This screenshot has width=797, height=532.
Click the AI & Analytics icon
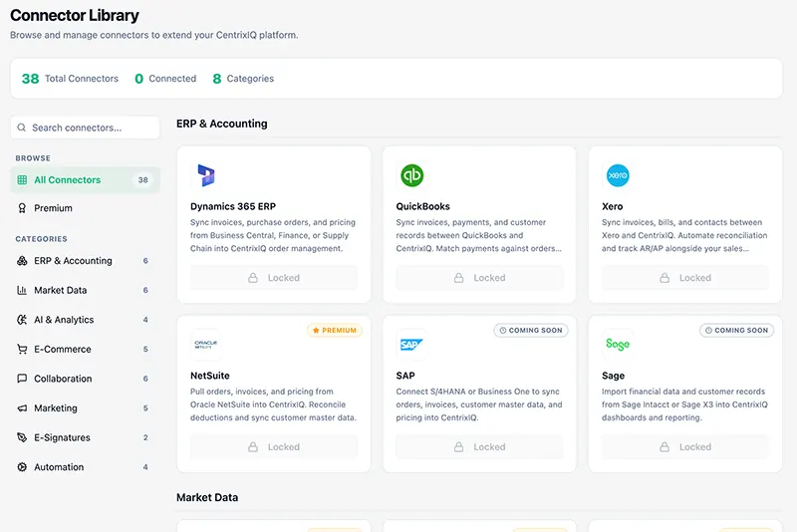[22, 320]
